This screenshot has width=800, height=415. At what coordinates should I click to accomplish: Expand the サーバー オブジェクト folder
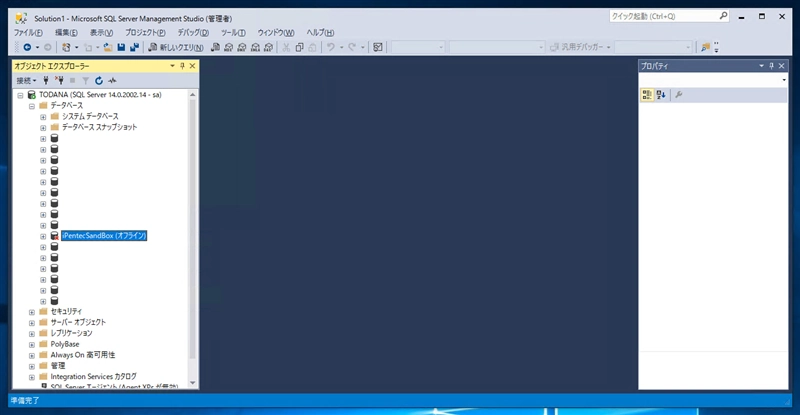[32, 323]
